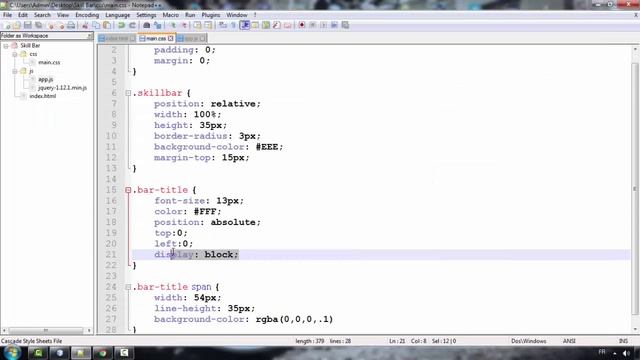Click the Playback macro toolbar icon

[x=323, y=25]
